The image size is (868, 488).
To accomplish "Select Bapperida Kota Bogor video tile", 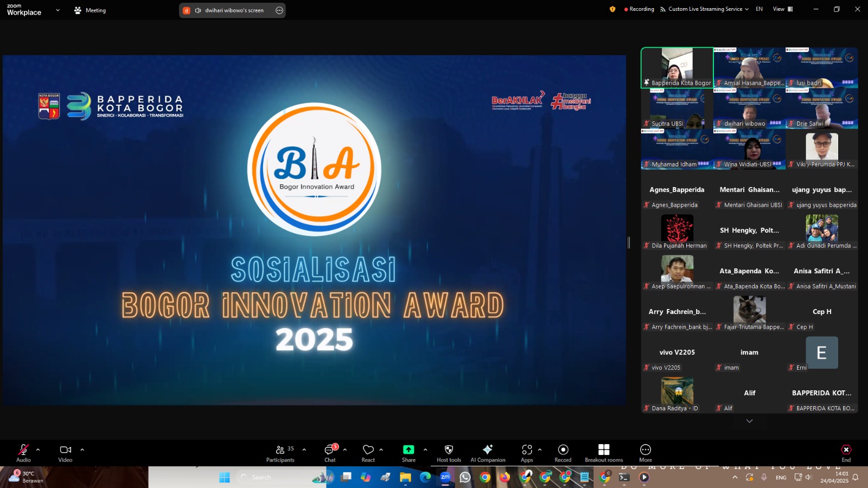I will coord(677,67).
